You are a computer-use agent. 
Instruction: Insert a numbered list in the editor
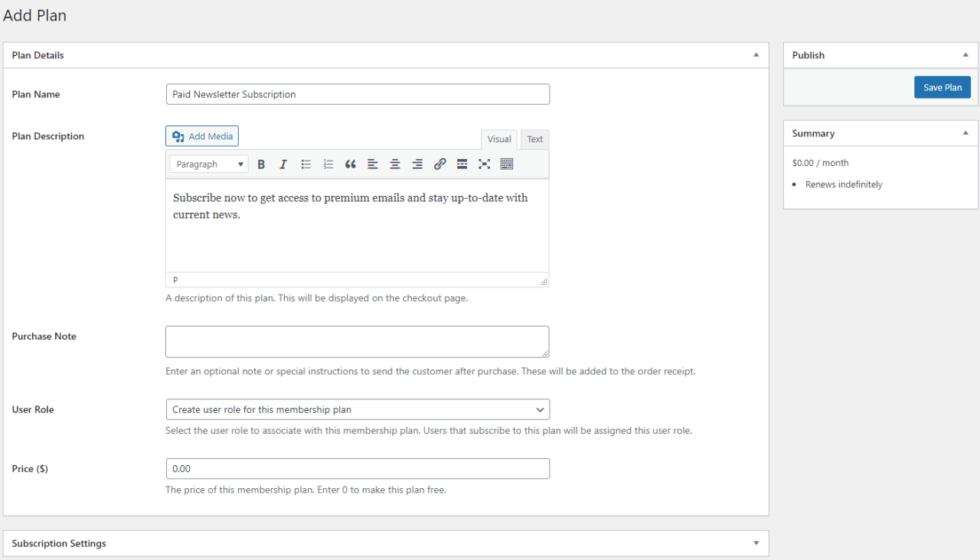(x=328, y=164)
